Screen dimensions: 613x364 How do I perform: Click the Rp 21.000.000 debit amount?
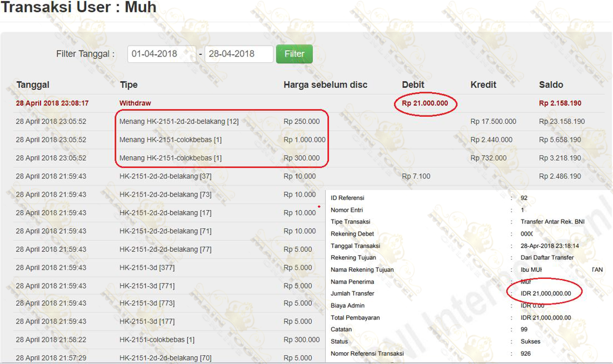[x=426, y=103]
